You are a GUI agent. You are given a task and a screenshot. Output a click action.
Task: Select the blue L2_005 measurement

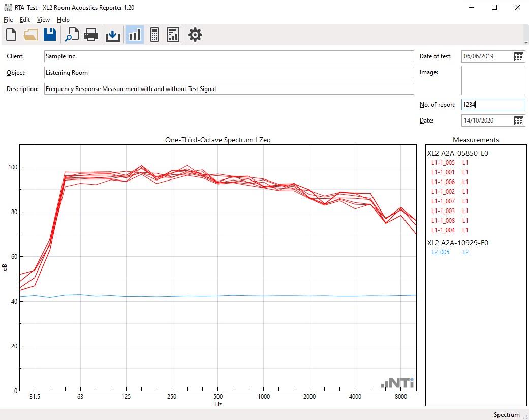pyautogui.click(x=441, y=252)
